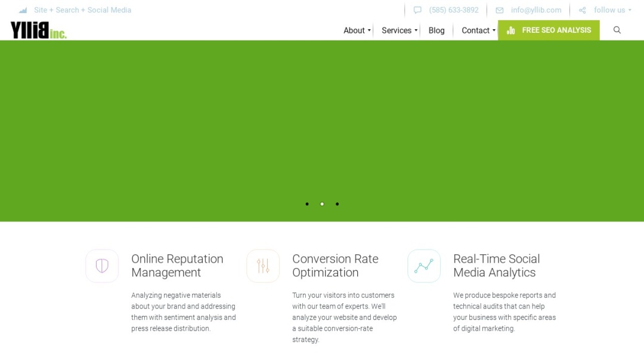Image resolution: width=644 pixels, height=363 pixels.
Task: Open the follow us dropdown
Action: click(609, 10)
